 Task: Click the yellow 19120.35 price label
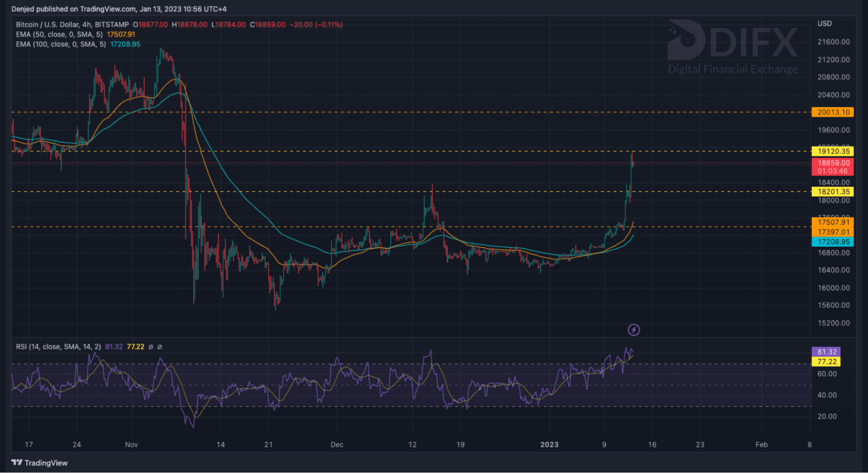pos(832,151)
